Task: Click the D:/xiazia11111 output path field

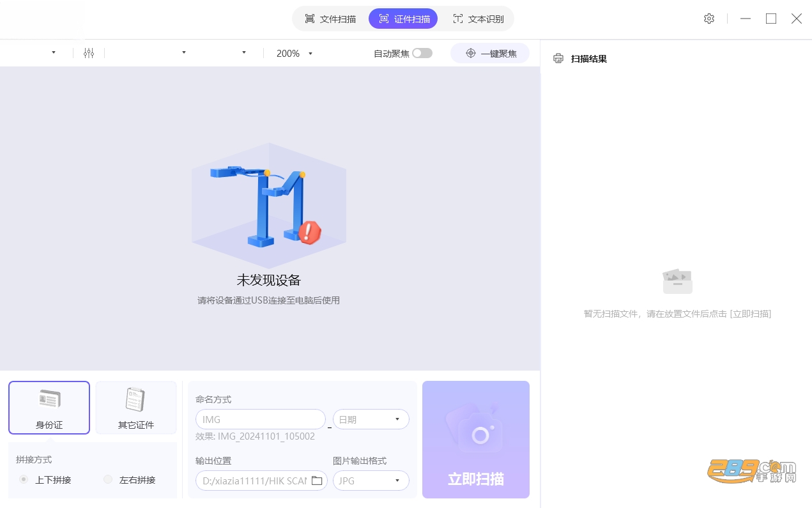Action: click(261, 481)
